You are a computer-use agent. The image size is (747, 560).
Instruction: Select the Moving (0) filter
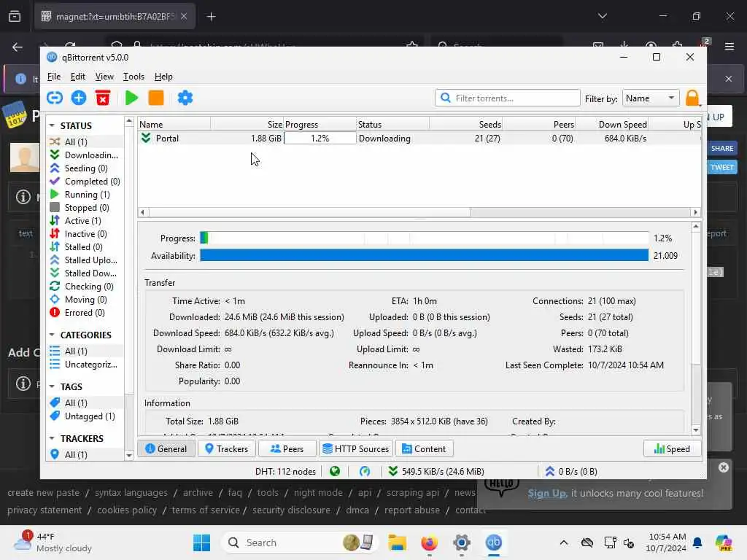[85, 300]
